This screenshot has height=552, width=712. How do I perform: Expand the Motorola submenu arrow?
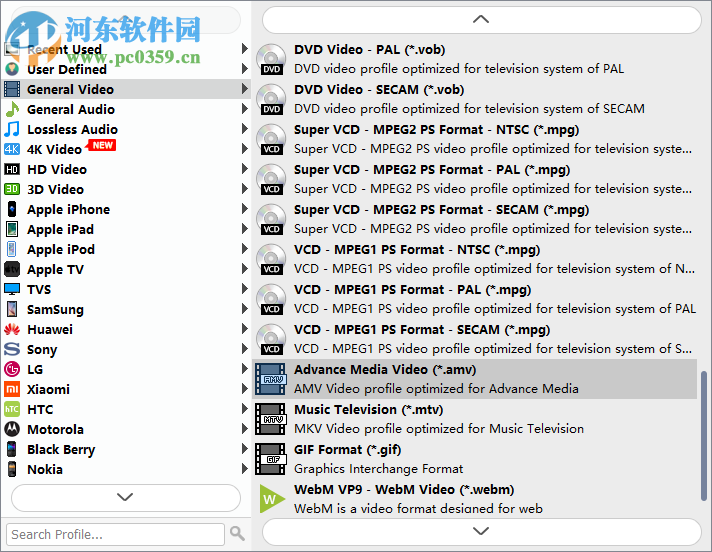coord(244,428)
